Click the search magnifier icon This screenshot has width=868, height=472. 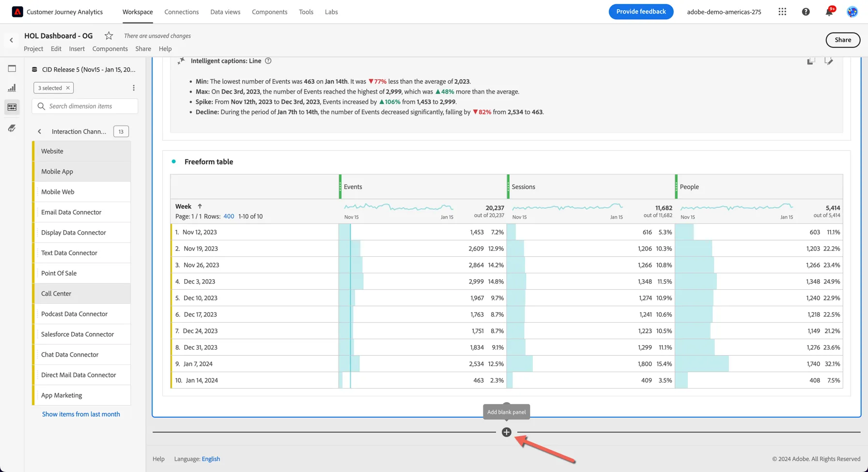(x=41, y=106)
